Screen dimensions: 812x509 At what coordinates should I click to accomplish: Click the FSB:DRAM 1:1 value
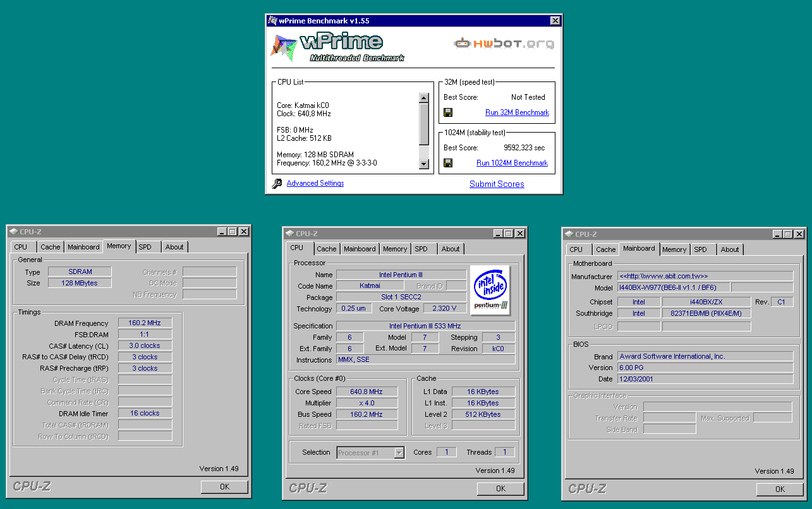(145, 334)
